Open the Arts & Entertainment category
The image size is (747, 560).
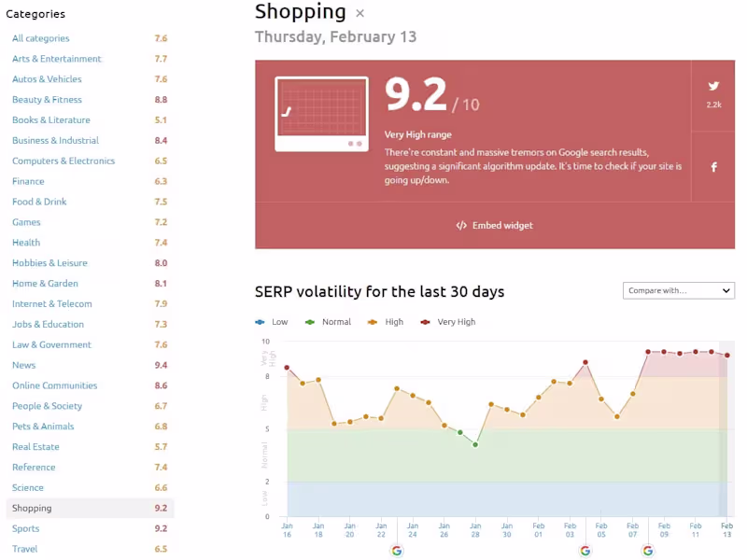click(x=57, y=59)
